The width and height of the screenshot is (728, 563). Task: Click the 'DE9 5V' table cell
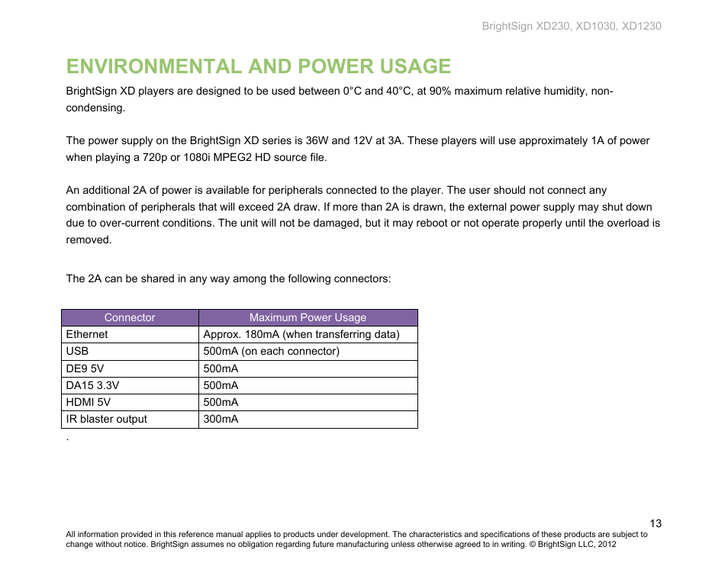click(130, 368)
